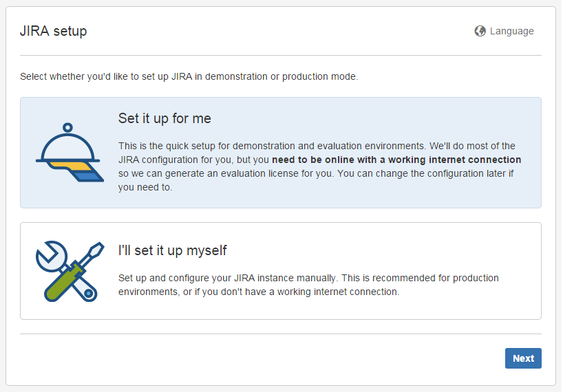Select the "Set it up for me" heading

coord(164,118)
